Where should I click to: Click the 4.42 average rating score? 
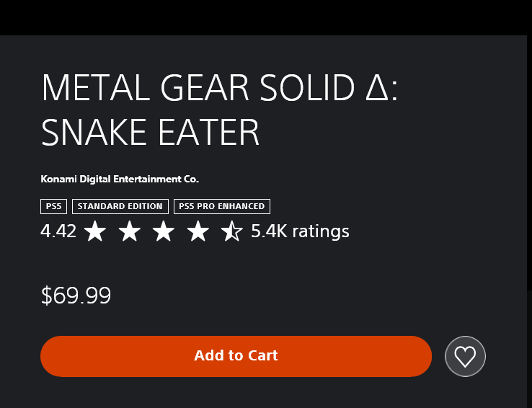coord(58,231)
